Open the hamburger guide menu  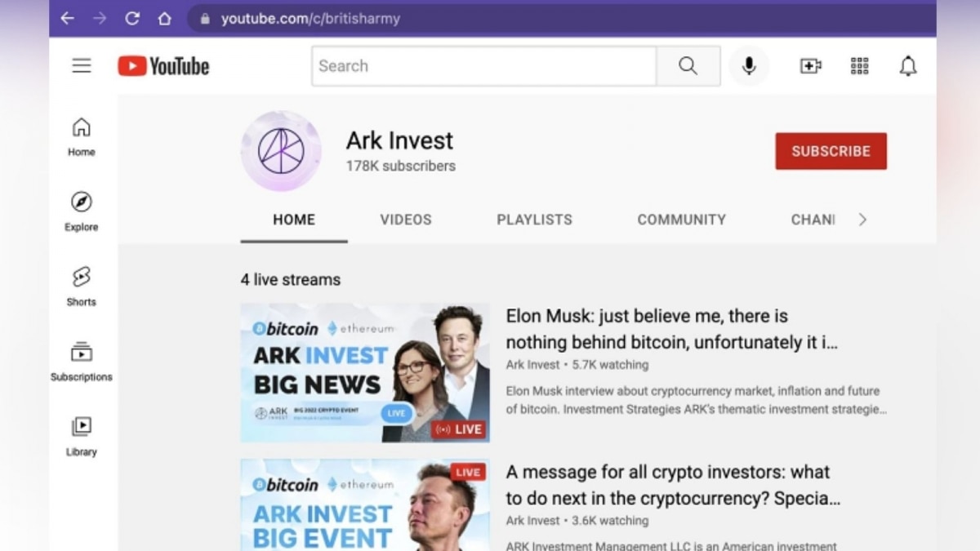point(82,66)
